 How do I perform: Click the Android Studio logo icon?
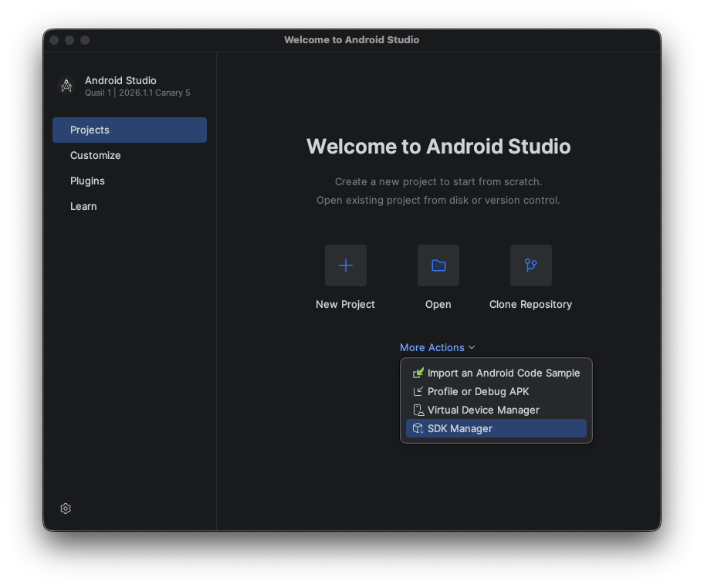coord(66,86)
